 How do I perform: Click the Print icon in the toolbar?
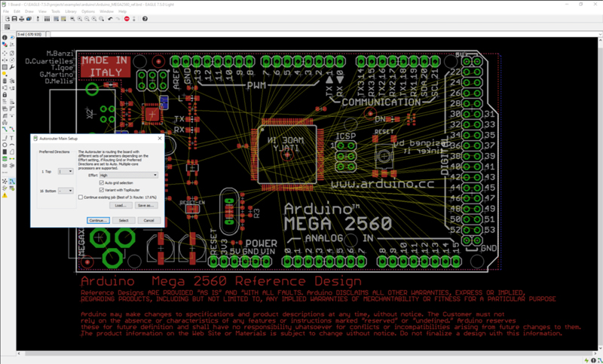click(22, 19)
